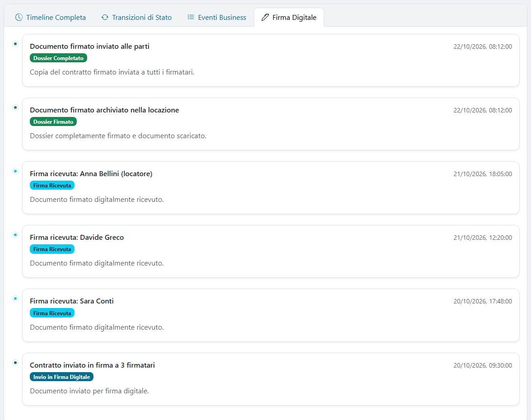Image resolution: width=531 pixels, height=420 pixels.
Task: Click timestamp 20/10/2026, 09:30:00
Action: [x=483, y=365]
